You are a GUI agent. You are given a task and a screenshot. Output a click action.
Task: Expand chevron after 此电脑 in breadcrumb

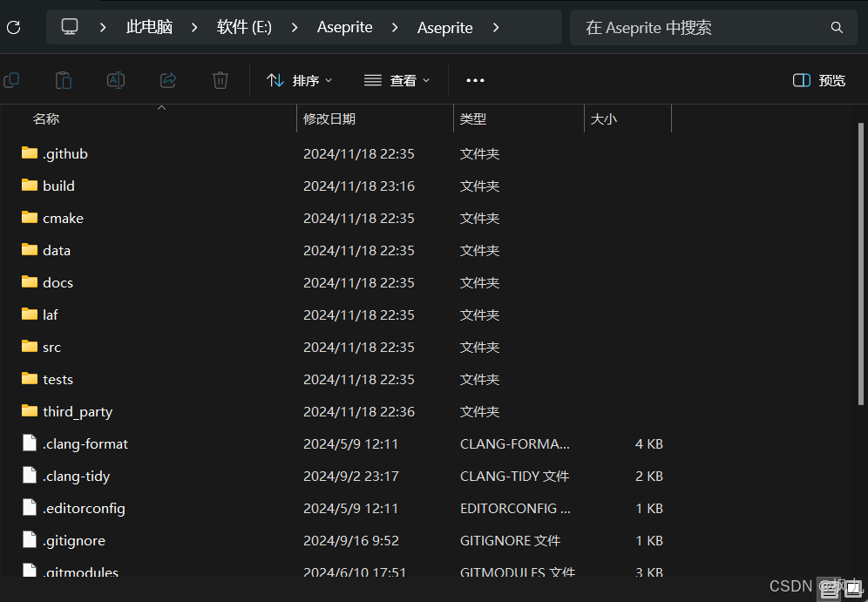click(x=194, y=27)
